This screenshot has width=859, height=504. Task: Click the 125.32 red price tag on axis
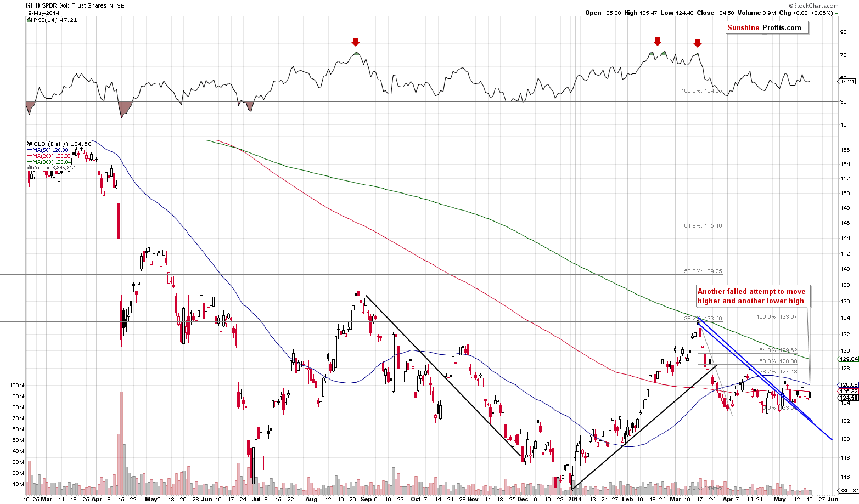[848, 391]
